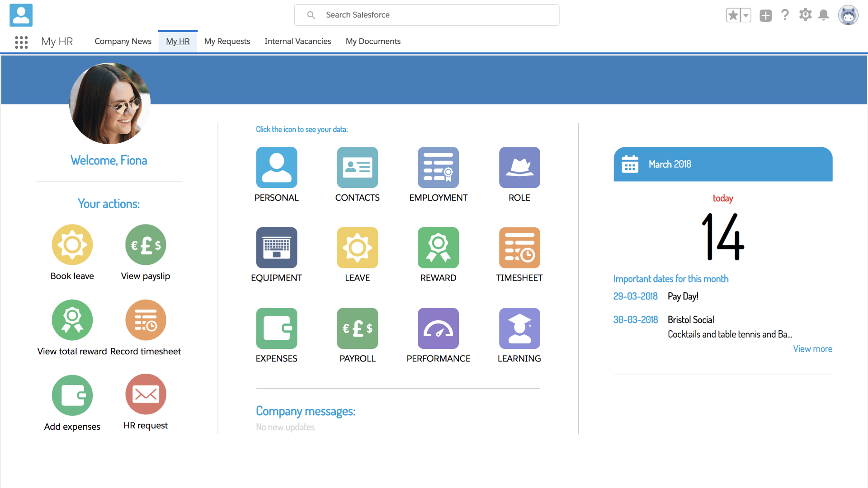Select the Payroll icon
Viewport: 868px width, 488px height.
(357, 328)
